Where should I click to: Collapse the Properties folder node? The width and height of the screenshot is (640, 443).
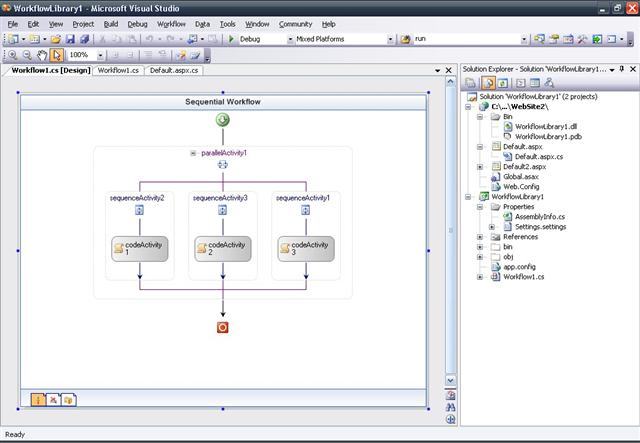[480, 207]
